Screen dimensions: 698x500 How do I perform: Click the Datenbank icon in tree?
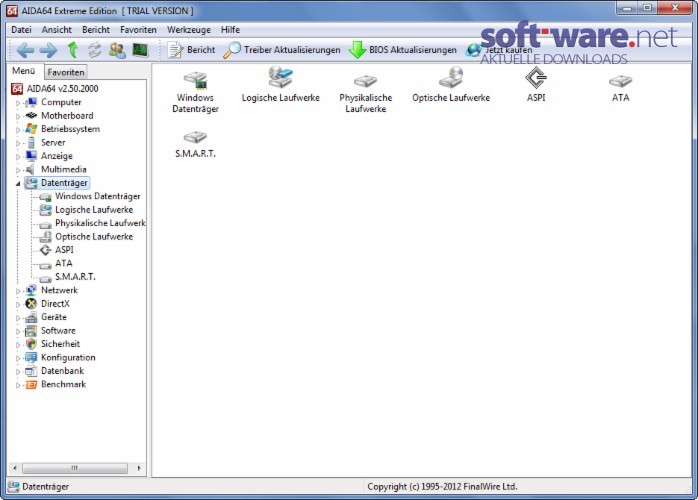pyautogui.click(x=31, y=371)
